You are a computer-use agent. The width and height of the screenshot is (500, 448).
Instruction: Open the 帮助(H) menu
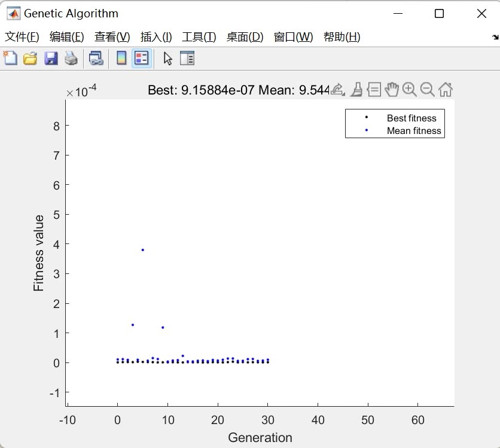[342, 37]
